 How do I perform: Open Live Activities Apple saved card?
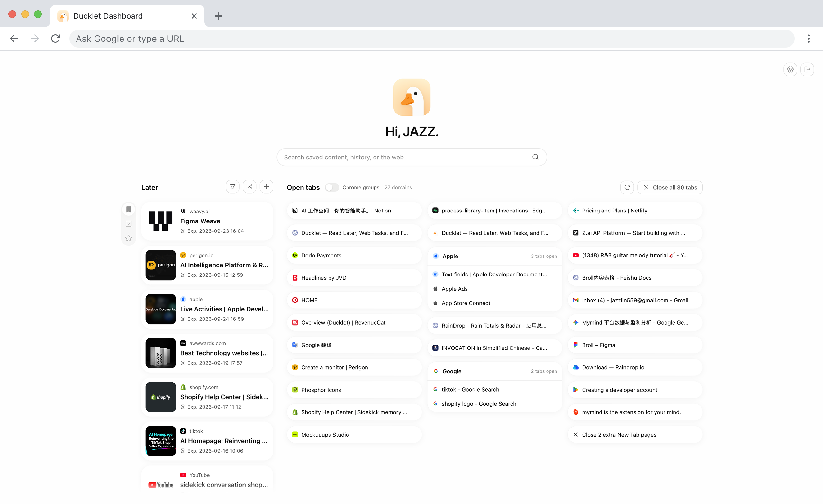207,309
